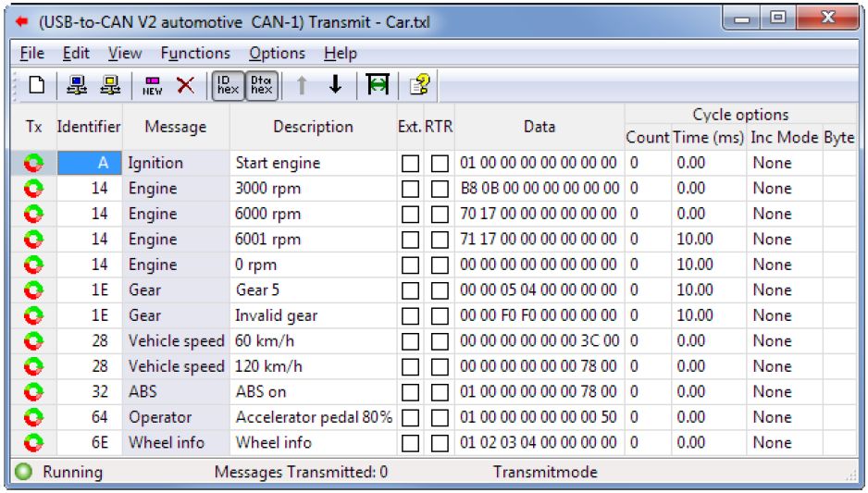868x493 pixels.
Task: Select the Operator message cell
Action: click(176, 418)
